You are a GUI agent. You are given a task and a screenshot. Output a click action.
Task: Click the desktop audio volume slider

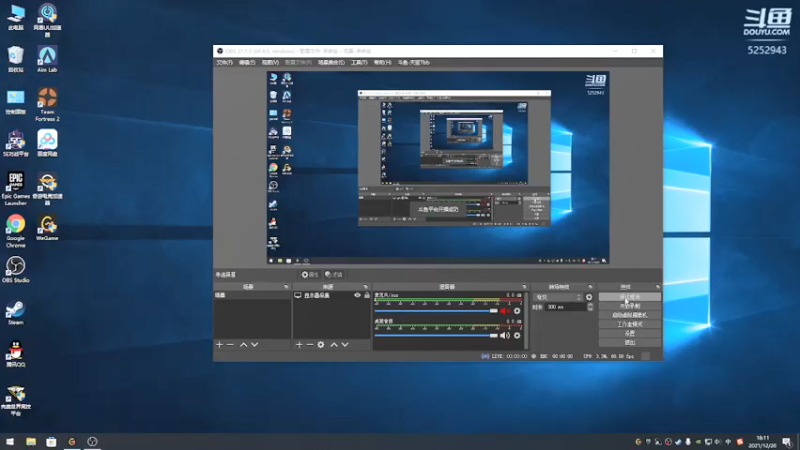(x=436, y=336)
